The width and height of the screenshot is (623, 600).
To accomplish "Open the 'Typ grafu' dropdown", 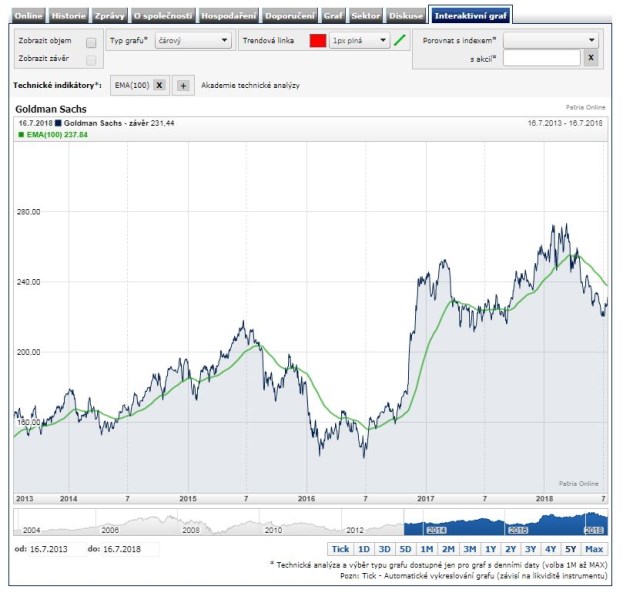I will pos(195,41).
